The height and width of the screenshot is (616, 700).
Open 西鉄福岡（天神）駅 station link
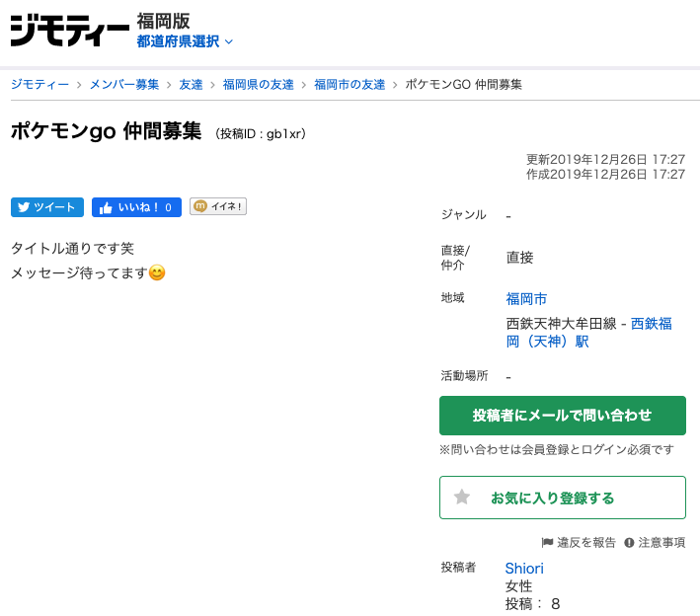click(588, 333)
